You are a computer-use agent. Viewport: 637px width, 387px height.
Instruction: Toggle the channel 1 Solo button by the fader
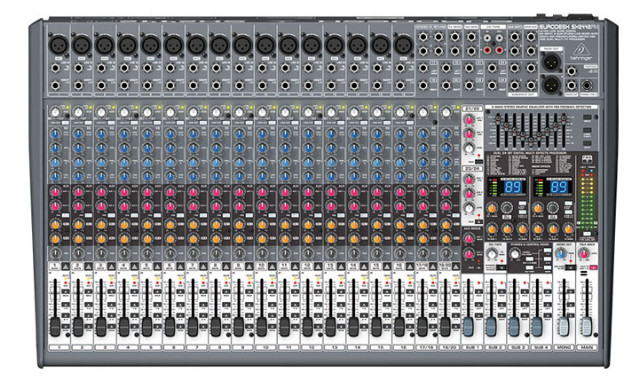(x=66, y=292)
